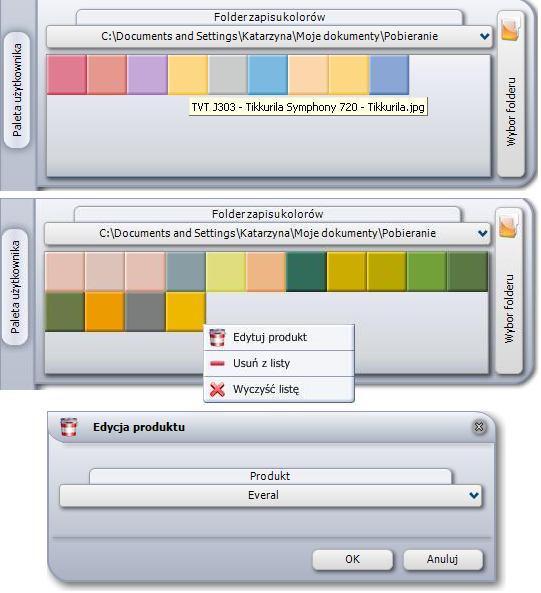Select the salmon swatch in the upper palette
541x593 pixels.
107,75
